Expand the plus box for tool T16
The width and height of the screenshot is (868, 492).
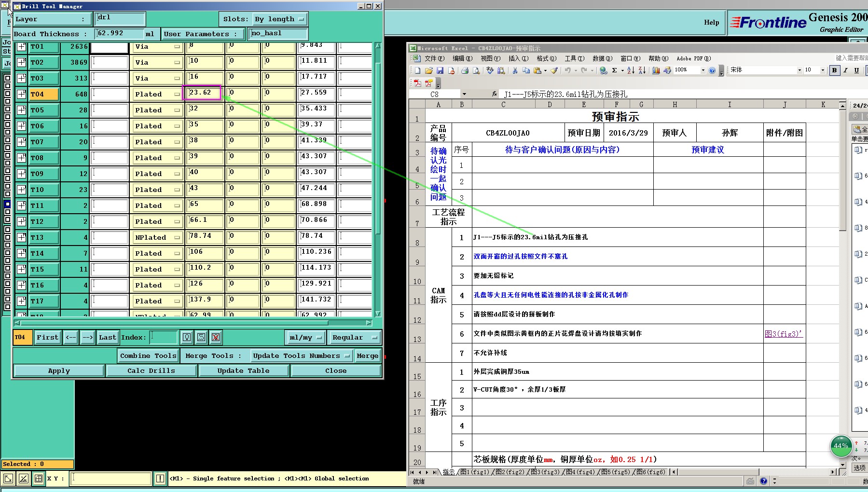21,285
